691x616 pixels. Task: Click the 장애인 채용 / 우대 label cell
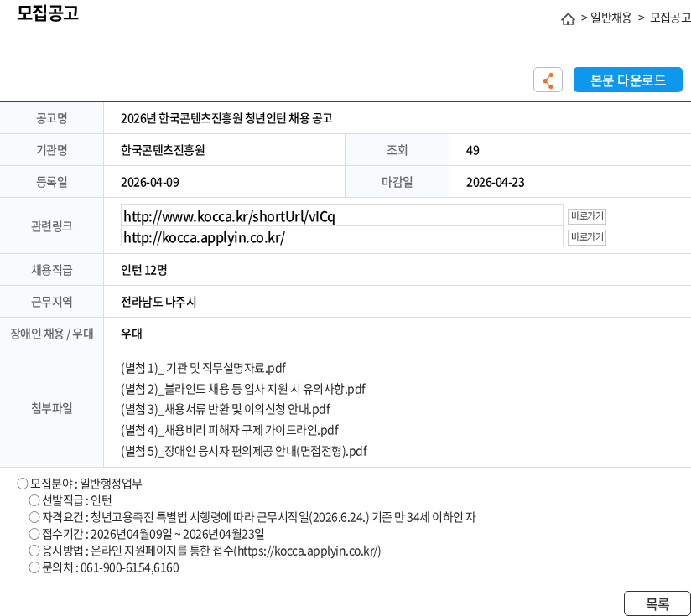point(51,334)
